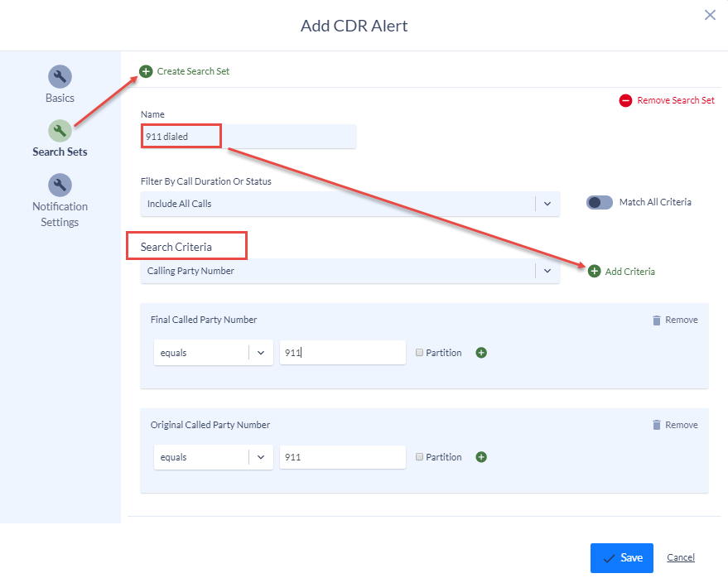Image resolution: width=728 pixels, height=583 pixels.
Task: Add value with plus icon in Original Called Party Number
Action: 481,457
